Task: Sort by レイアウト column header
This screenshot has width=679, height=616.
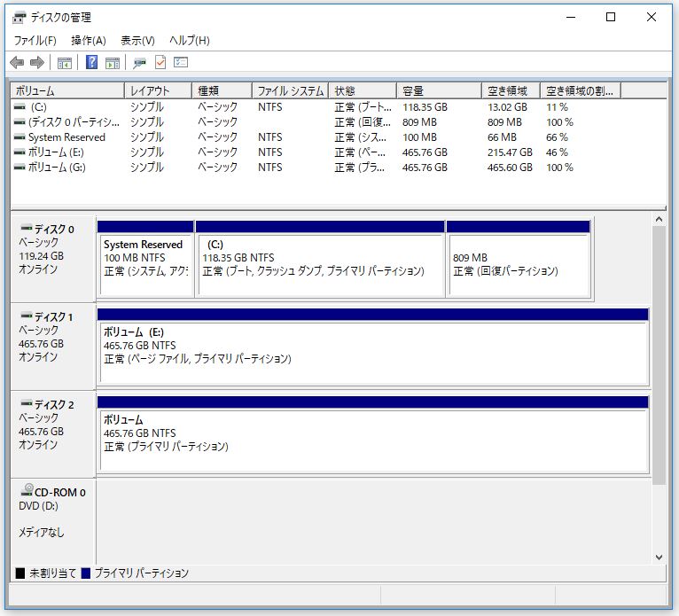Action: point(158,91)
